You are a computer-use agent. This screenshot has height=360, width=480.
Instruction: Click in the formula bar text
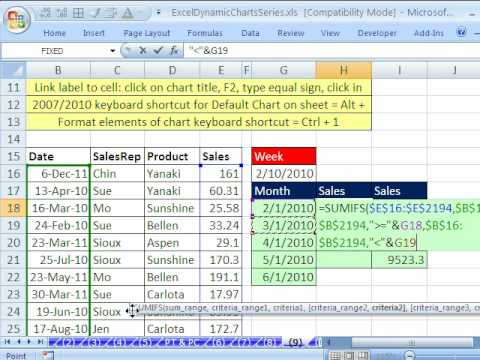click(208, 51)
